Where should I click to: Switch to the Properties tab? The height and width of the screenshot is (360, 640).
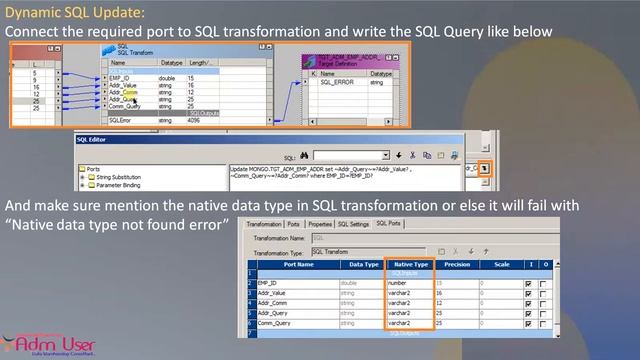(320, 224)
